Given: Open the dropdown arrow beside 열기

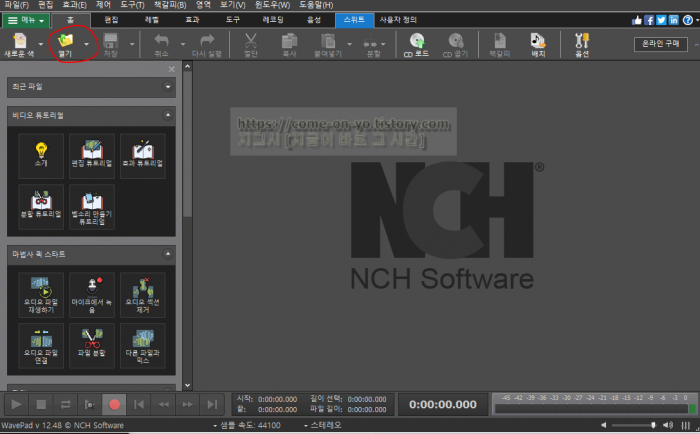Looking at the screenshot, I should (x=87, y=44).
